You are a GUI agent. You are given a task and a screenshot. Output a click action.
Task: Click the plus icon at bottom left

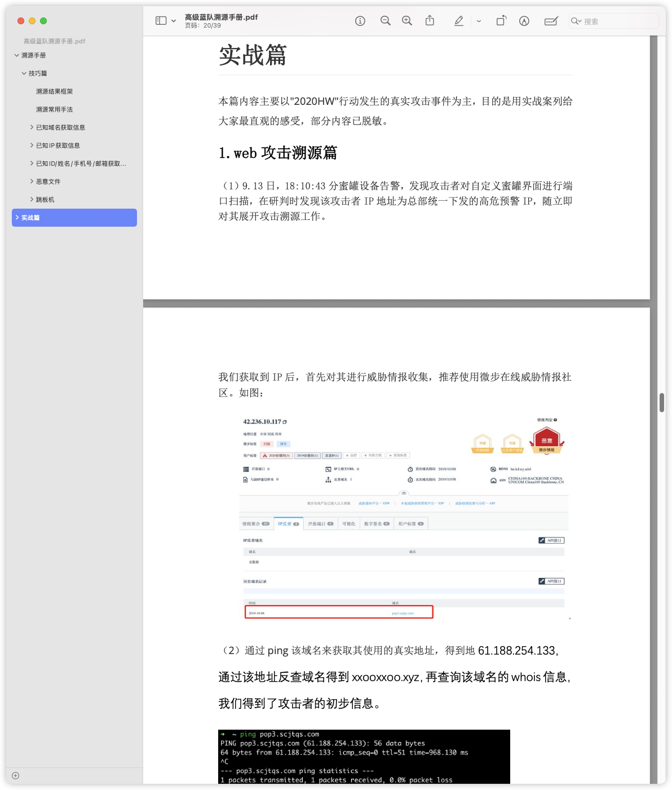point(14,775)
